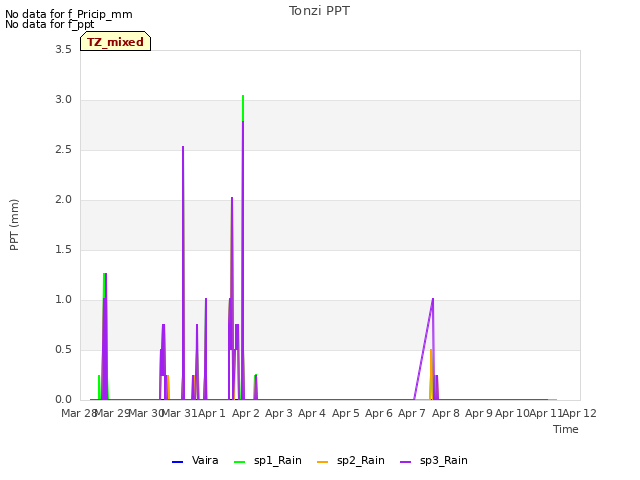Viewport: 640px width, 480px height.
Task: Click the Apr 2 x-axis label
Action: (x=246, y=413)
